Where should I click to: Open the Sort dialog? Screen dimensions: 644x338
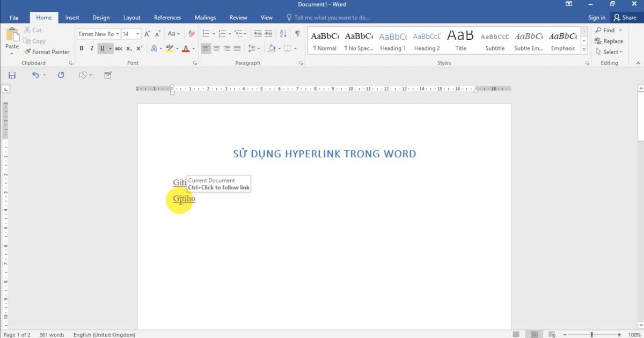[283, 33]
